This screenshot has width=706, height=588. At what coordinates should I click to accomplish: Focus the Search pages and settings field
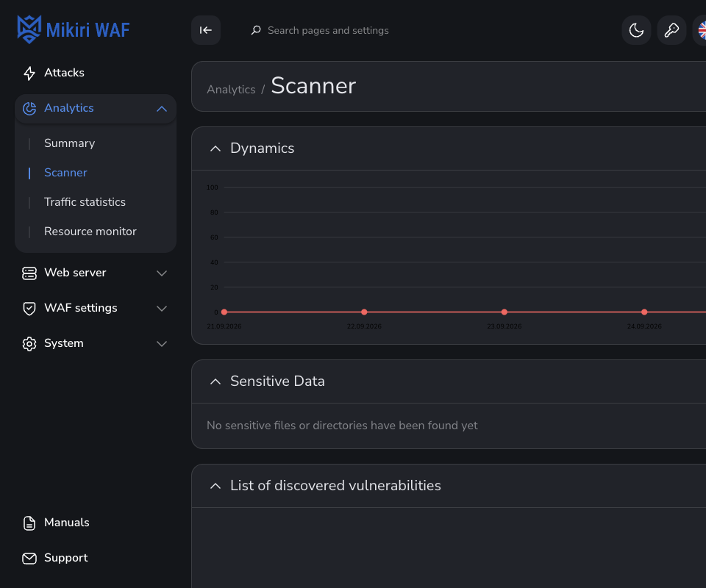click(328, 30)
